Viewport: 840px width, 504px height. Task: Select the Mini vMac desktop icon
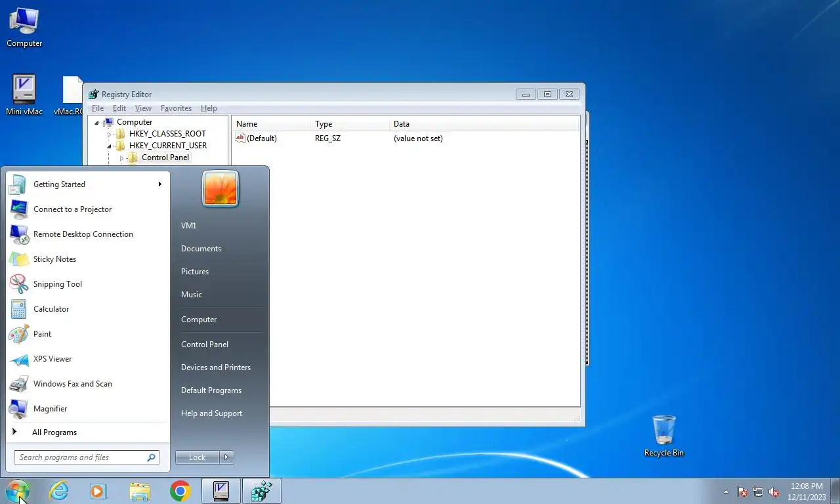click(24, 95)
